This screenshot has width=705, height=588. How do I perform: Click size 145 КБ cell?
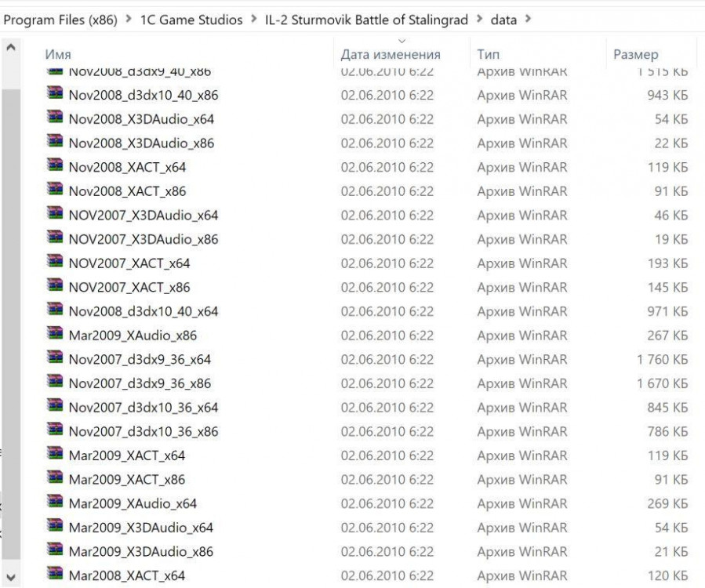[667, 287]
